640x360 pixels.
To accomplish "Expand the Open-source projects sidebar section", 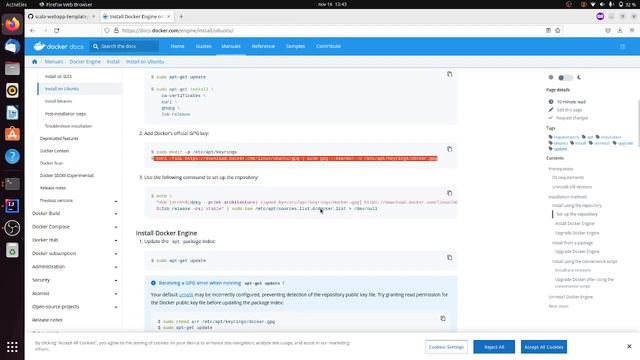I will click(116, 307).
